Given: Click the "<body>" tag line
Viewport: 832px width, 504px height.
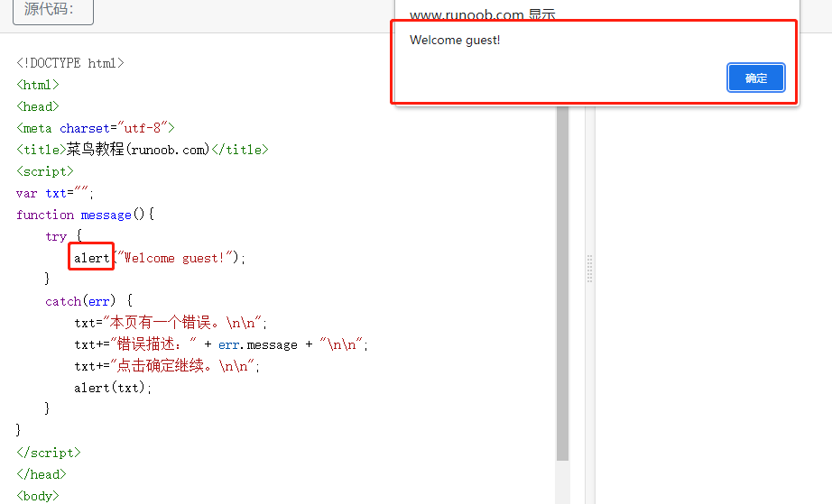Looking at the screenshot, I should 38,496.
